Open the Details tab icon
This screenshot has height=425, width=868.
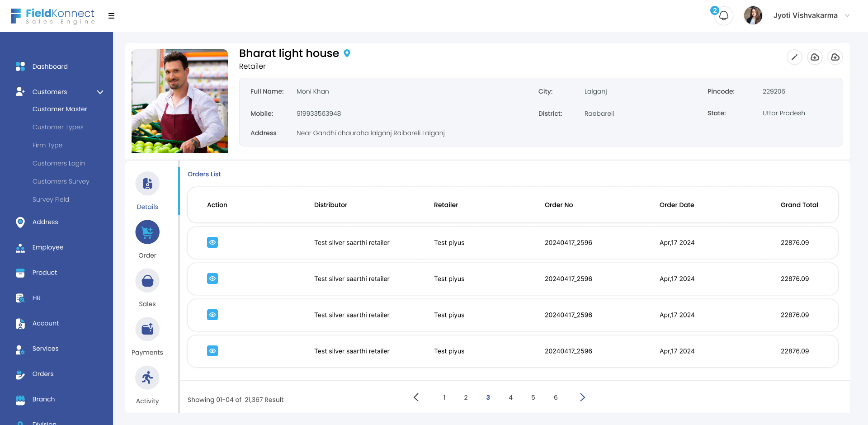click(x=147, y=184)
